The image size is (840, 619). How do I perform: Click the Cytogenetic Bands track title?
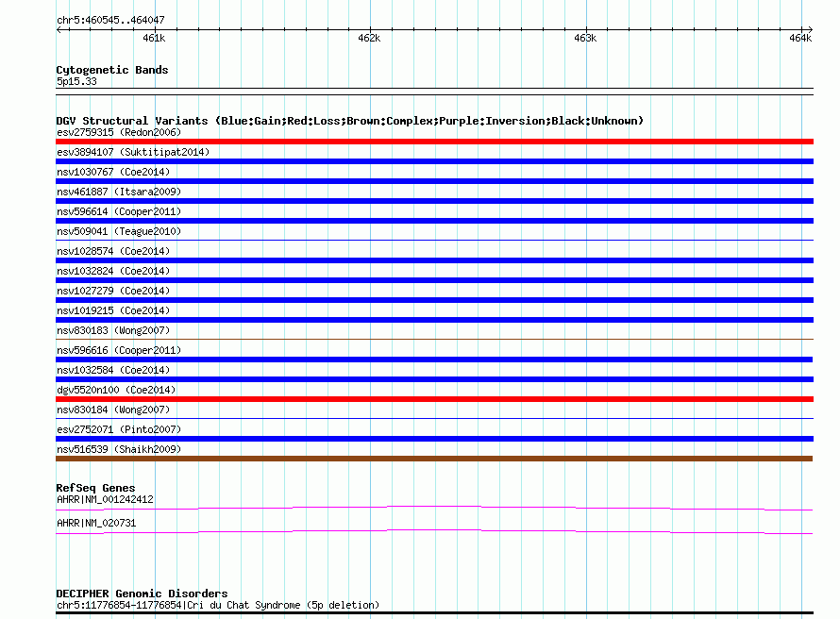[x=112, y=70]
